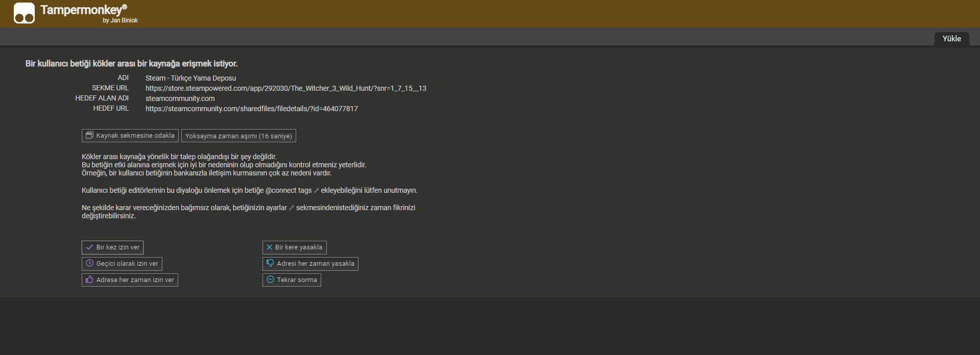Viewport: 980px width, 355px height.
Task: Choose 'Geçici olarak izin ver'
Action: click(x=122, y=264)
